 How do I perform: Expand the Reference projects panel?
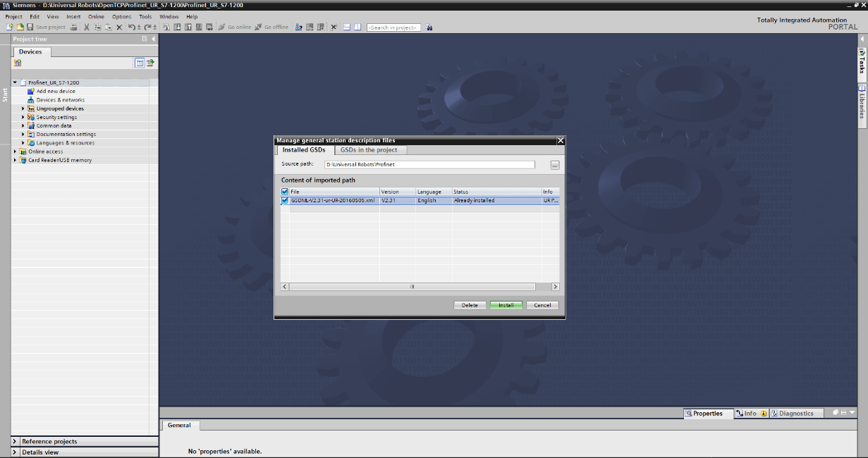click(x=15, y=442)
